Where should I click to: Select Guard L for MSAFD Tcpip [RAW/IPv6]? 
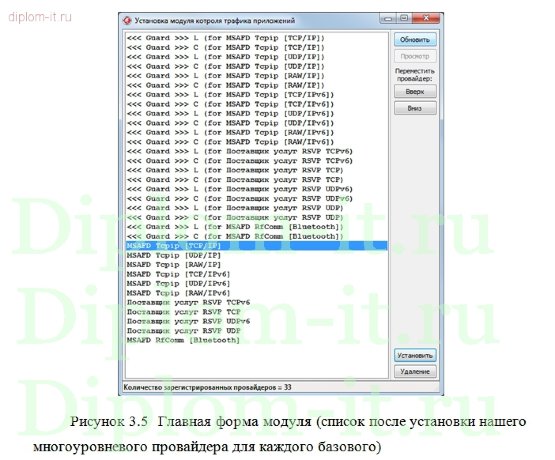click(x=256, y=132)
